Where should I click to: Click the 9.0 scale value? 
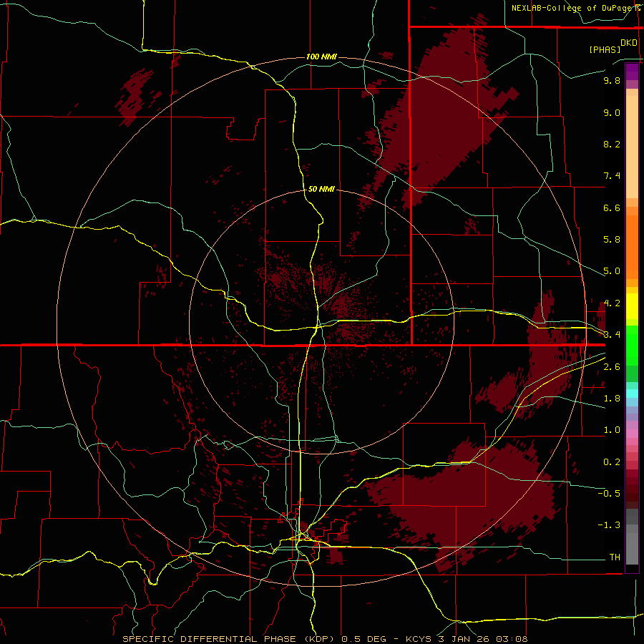[x=612, y=112]
